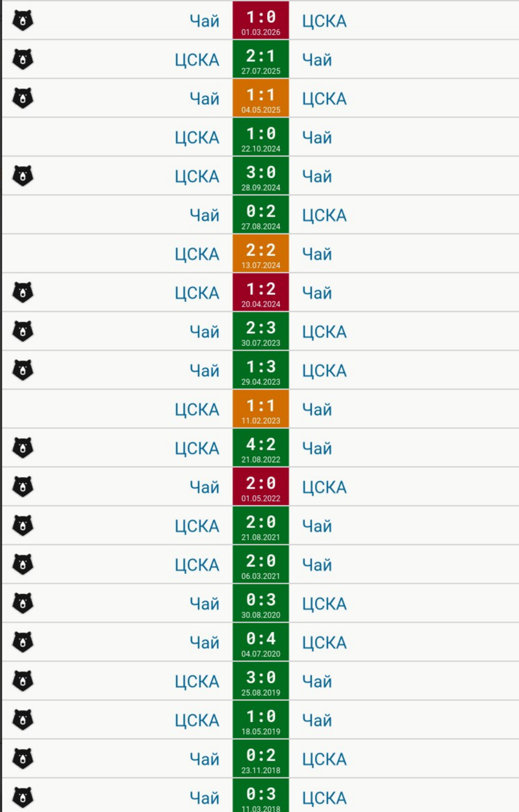Open the 2:2 draw score dated 13.07.2024
Screen dimensions: 519x812
tap(261, 253)
